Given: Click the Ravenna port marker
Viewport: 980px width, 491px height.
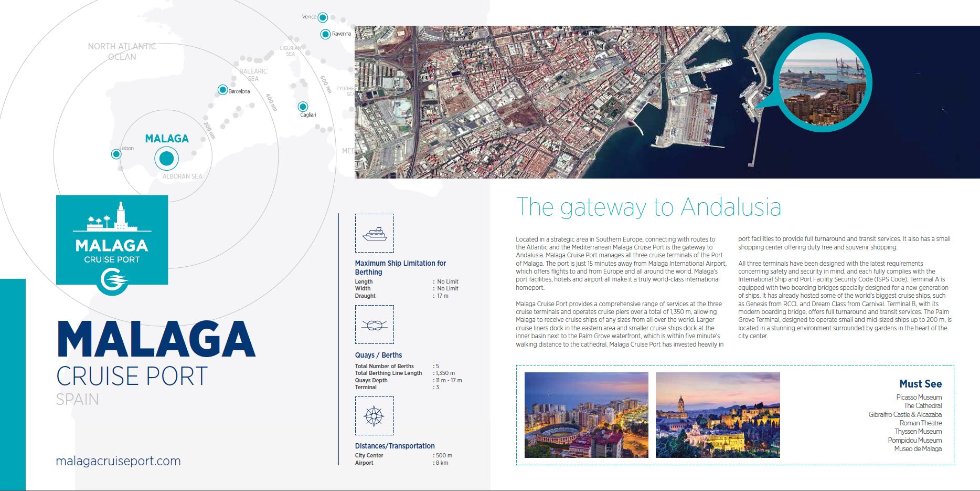Looking at the screenshot, I should (325, 34).
